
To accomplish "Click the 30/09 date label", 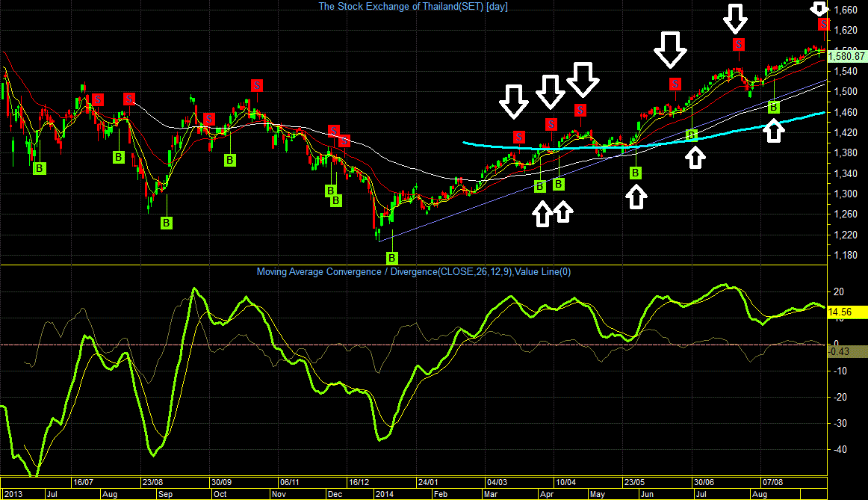I will (x=221, y=482).
